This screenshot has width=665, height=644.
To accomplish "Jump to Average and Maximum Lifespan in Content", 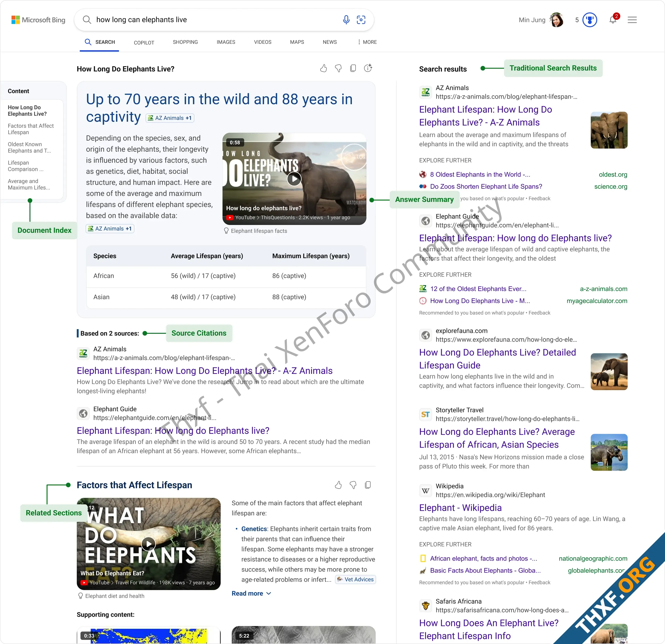I will (x=29, y=184).
